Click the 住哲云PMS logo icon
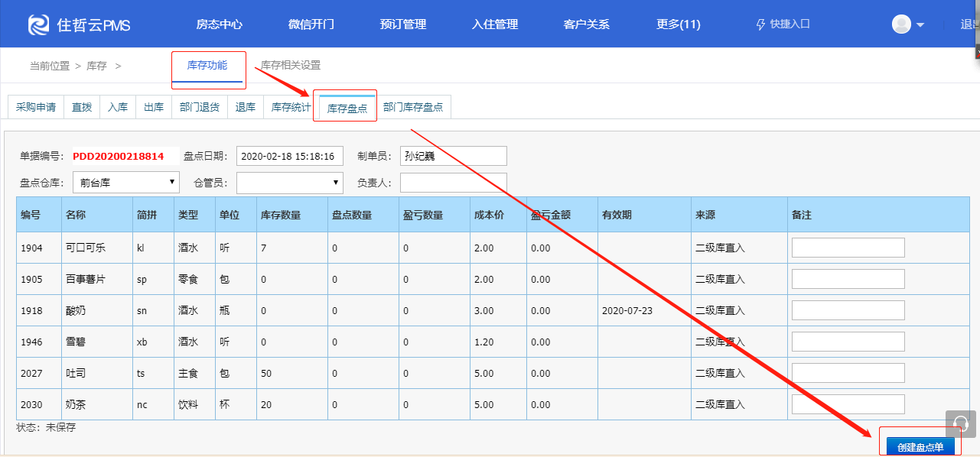Viewport: 980px width, 457px height. coord(38,24)
